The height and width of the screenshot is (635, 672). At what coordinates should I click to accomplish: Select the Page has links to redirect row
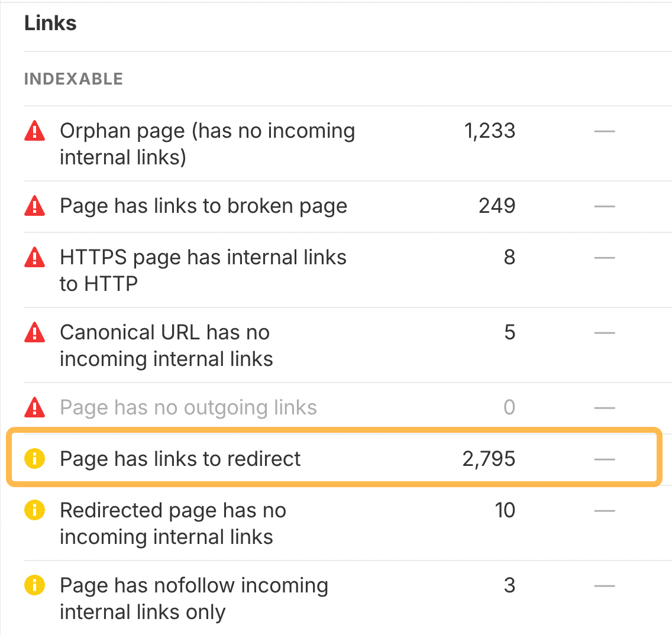tap(334, 458)
